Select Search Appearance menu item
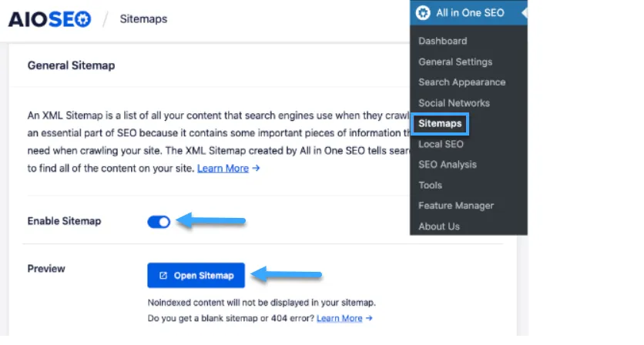644x345 pixels. coord(461,82)
